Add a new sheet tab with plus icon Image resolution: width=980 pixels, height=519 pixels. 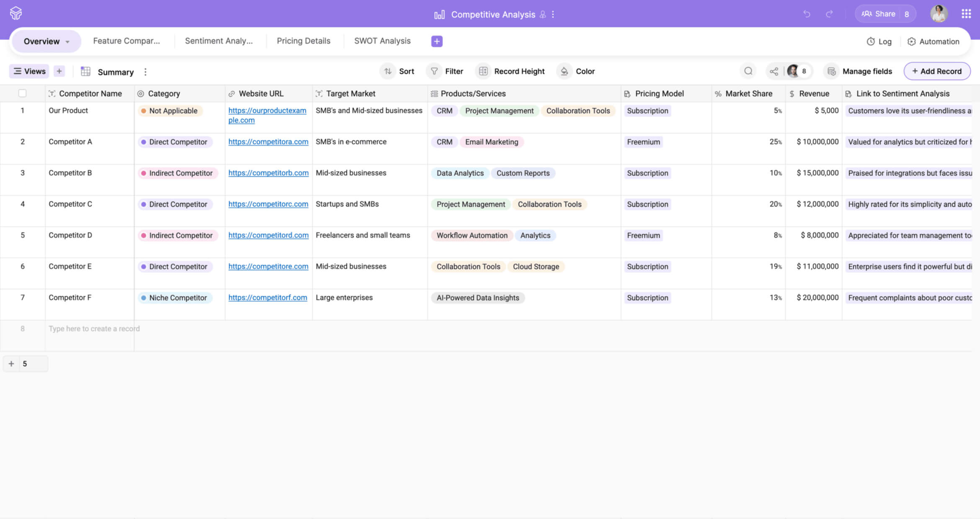pos(437,41)
